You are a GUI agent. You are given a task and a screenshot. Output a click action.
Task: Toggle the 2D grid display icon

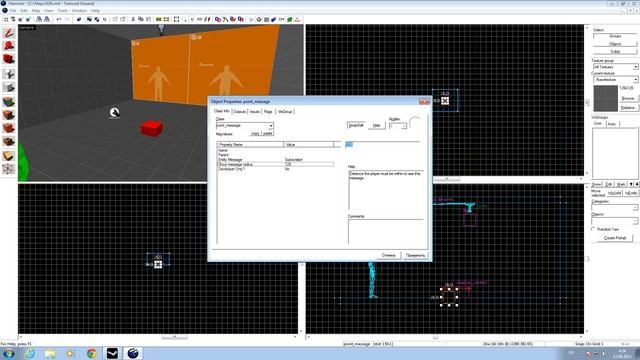tap(6, 19)
